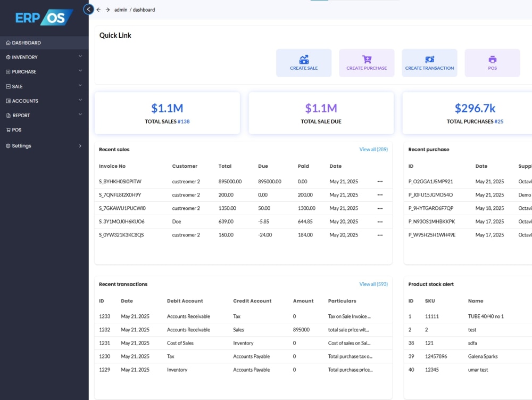This screenshot has width=532, height=400.
Task: Open actions menu for invoice S_7QNFE8I2X0H9Y
Action: pos(380,195)
